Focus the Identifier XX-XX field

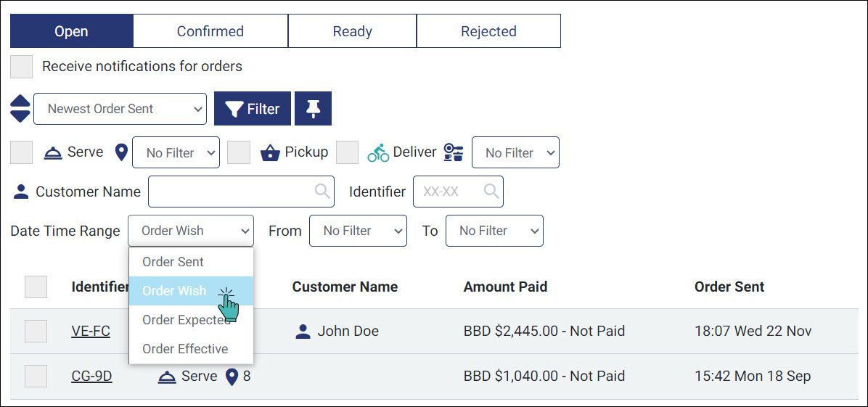pyautogui.click(x=459, y=192)
